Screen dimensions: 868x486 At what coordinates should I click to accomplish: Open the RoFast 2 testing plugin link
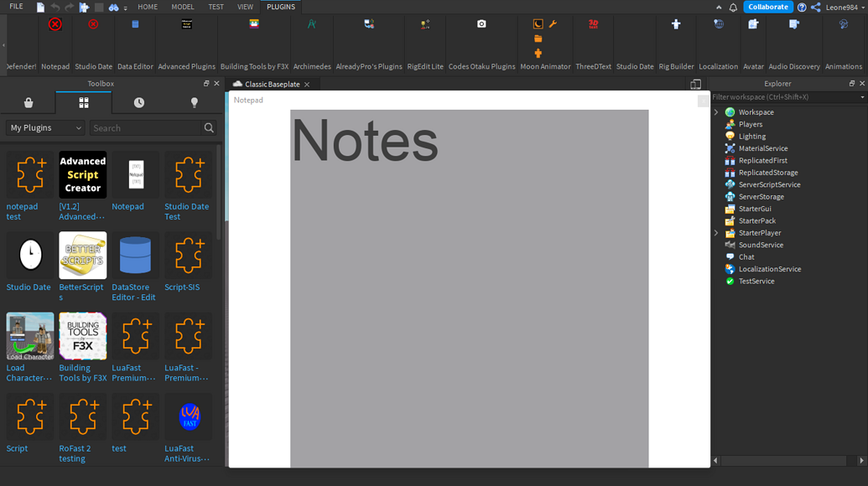(x=75, y=453)
